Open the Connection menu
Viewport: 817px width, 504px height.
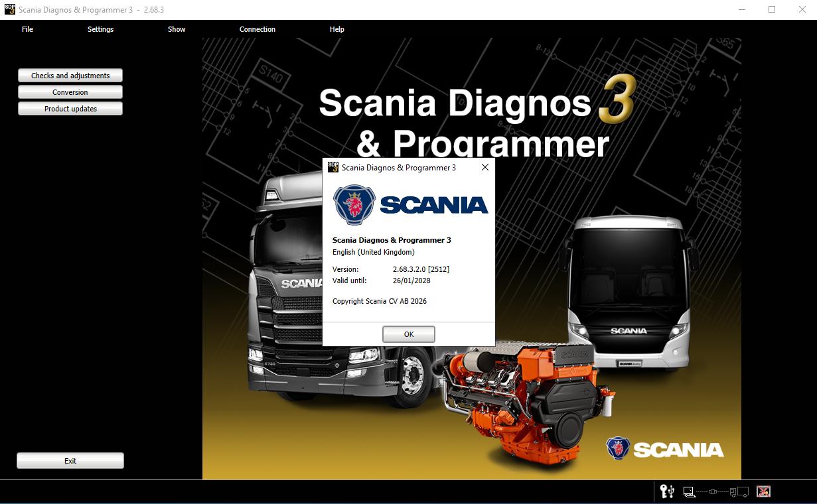click(257, 29)
